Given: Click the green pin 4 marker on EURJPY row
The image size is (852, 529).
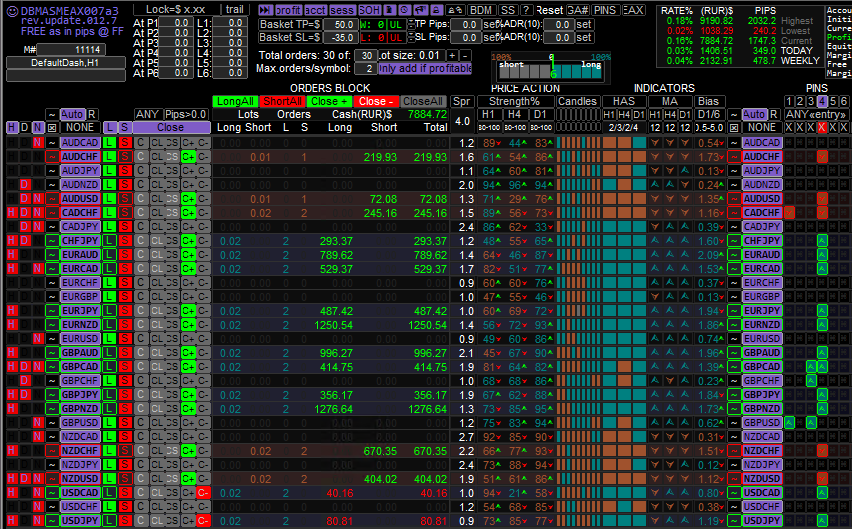Looking at the screenshot, I should [x=822, y=311].
